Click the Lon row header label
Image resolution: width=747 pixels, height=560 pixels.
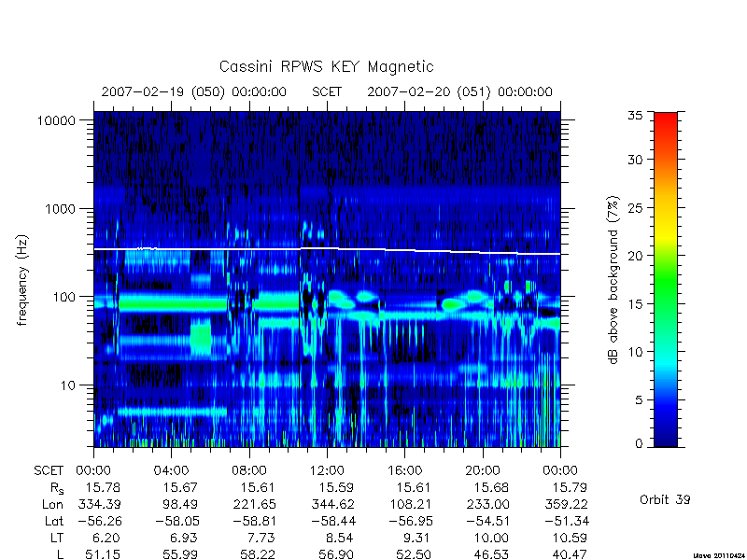[52, 504]
